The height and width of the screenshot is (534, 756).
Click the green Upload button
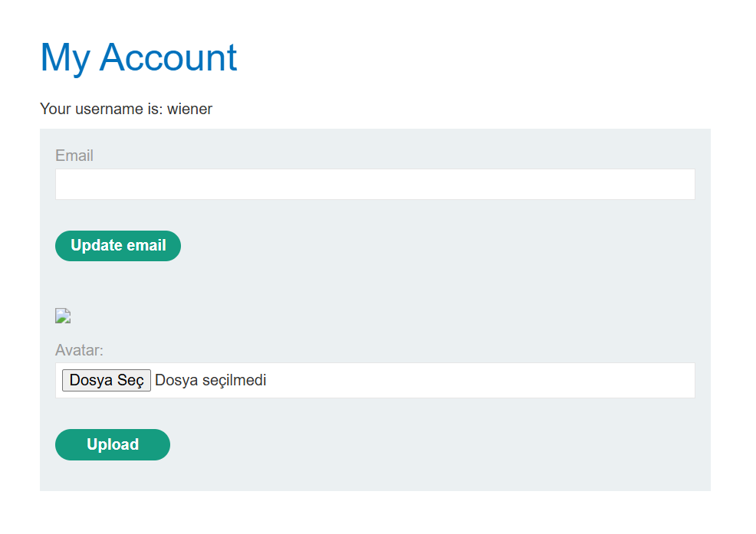click(113, 444)
